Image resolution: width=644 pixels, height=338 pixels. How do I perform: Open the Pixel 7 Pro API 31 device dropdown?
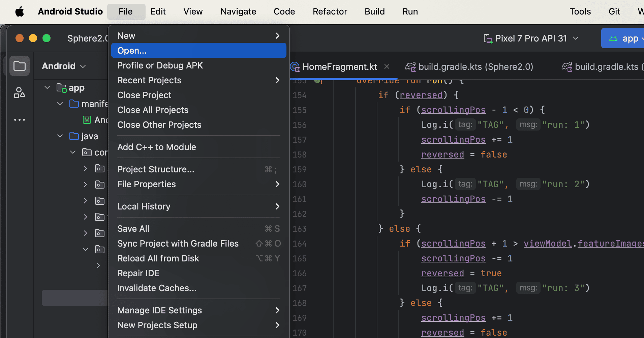pyautogui.click(x=531, y=38)
